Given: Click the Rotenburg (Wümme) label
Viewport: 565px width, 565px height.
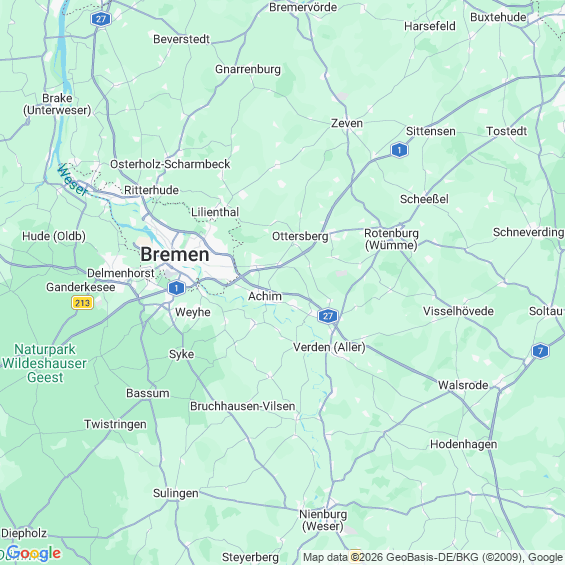Looking at the screenshot, I should point(391,239).
